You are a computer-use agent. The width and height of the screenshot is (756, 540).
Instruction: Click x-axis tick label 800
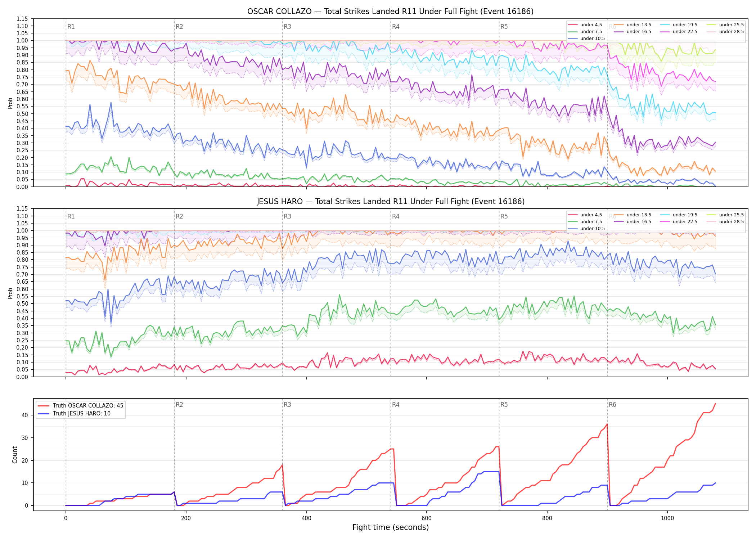coord(547,518)
